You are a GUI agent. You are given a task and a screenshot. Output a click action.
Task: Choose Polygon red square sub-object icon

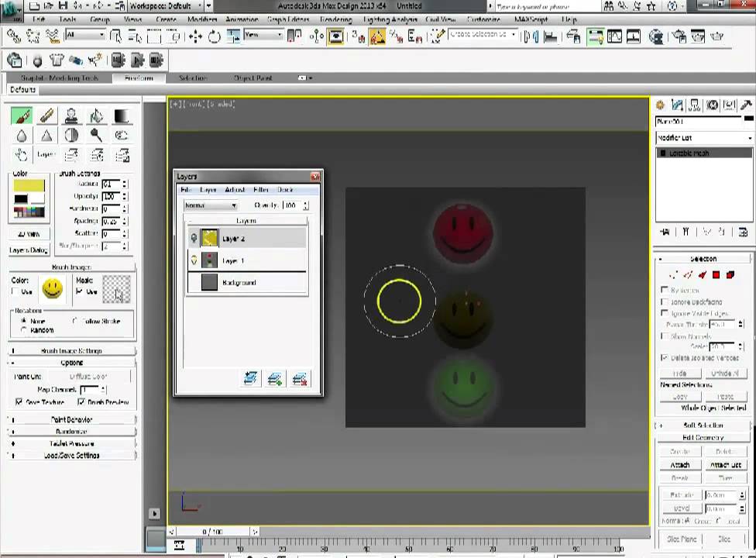[716, 275]
